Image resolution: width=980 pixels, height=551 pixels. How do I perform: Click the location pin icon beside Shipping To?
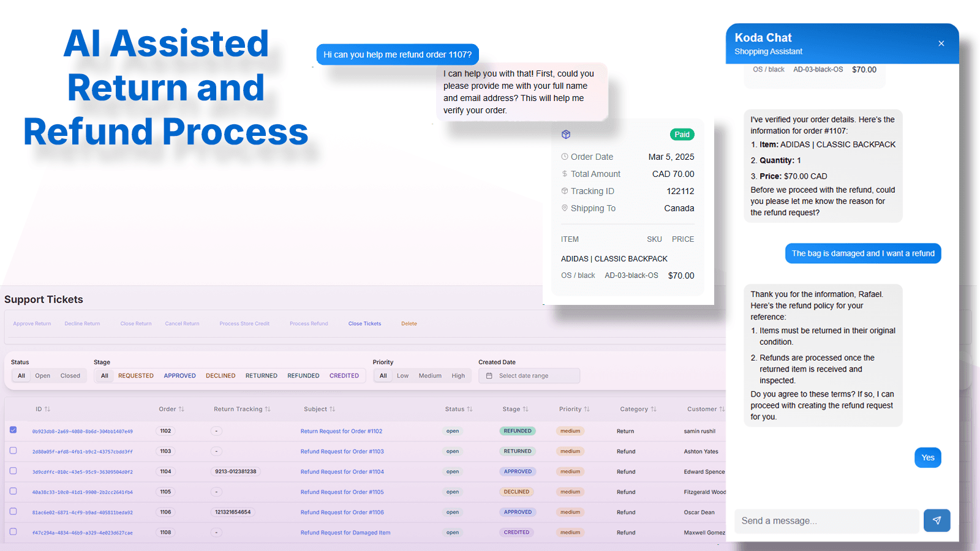tap(565, 208)
